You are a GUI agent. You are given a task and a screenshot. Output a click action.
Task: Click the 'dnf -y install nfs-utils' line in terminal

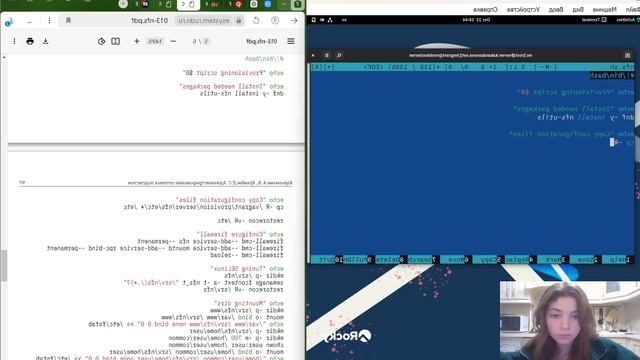[x=586, y=118]
